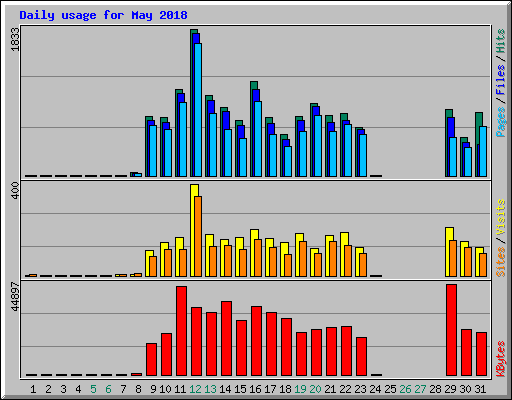Select the red KBytes bar for day 9
Viewport: 512px width, 400px height.
click(151, 359)
